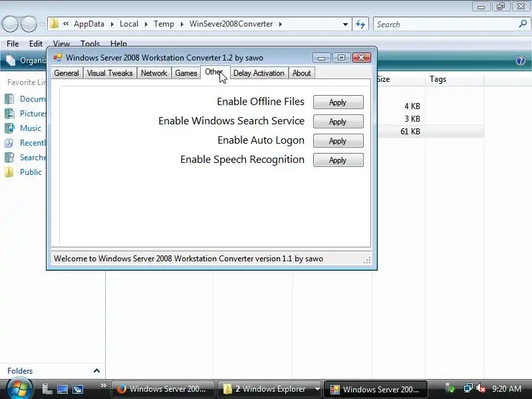Open Recently Changed favorite link
The height and width of the screenshot is (399, 532).
pos(25,143)
